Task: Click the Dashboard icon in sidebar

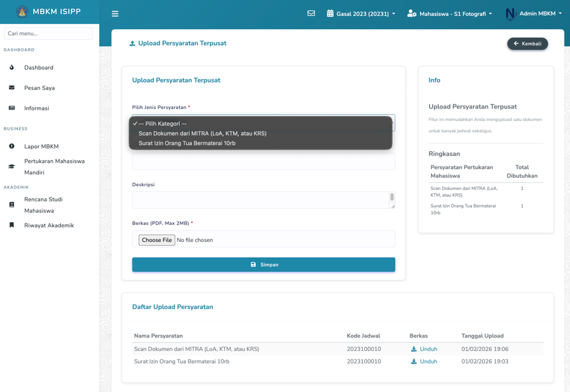Action: tap(11, 68)
